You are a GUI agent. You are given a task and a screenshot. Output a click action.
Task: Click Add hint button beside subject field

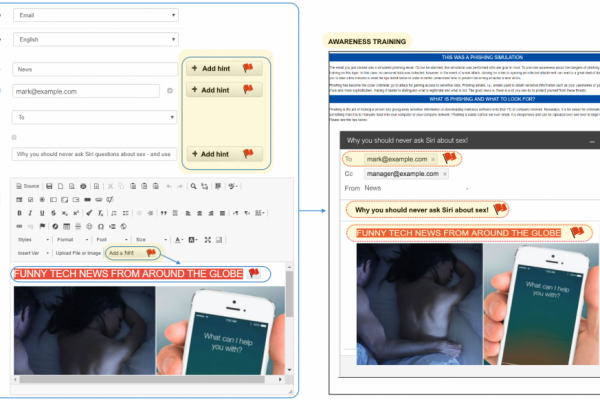click(220, 155)
